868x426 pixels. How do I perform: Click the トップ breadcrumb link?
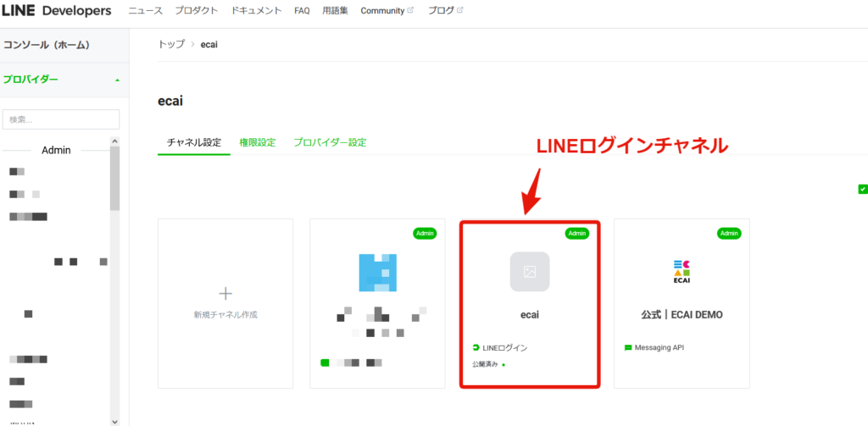(171, 44)
